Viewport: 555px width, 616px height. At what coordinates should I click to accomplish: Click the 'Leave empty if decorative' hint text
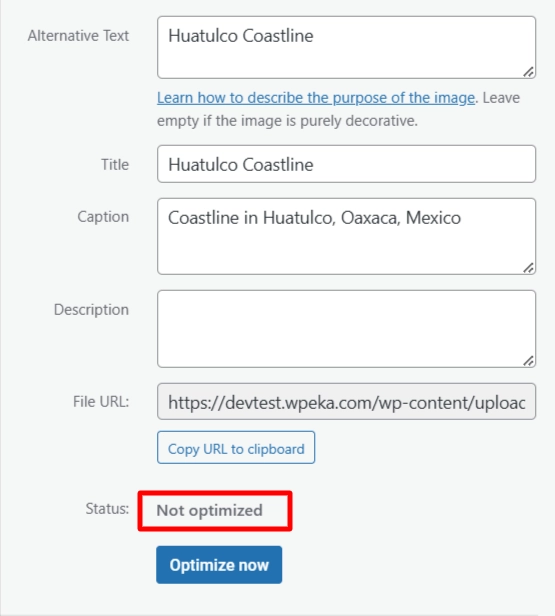pos(338,109)
